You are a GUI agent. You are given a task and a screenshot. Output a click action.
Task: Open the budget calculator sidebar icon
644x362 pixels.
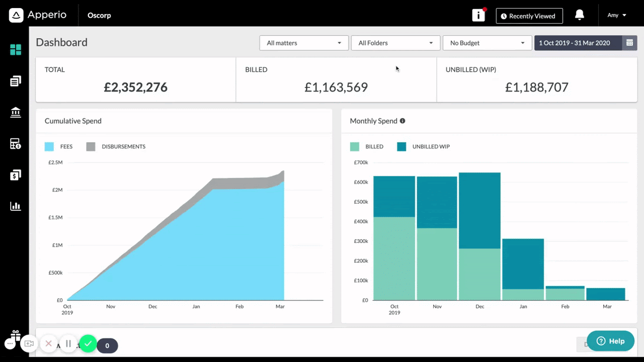tap(16, 144)
